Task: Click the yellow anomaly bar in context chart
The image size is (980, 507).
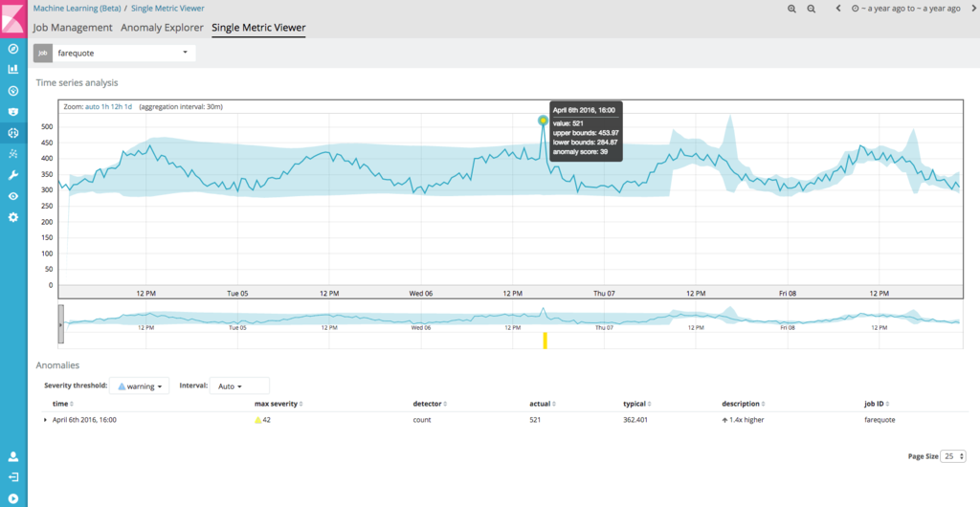Action: 545,341
